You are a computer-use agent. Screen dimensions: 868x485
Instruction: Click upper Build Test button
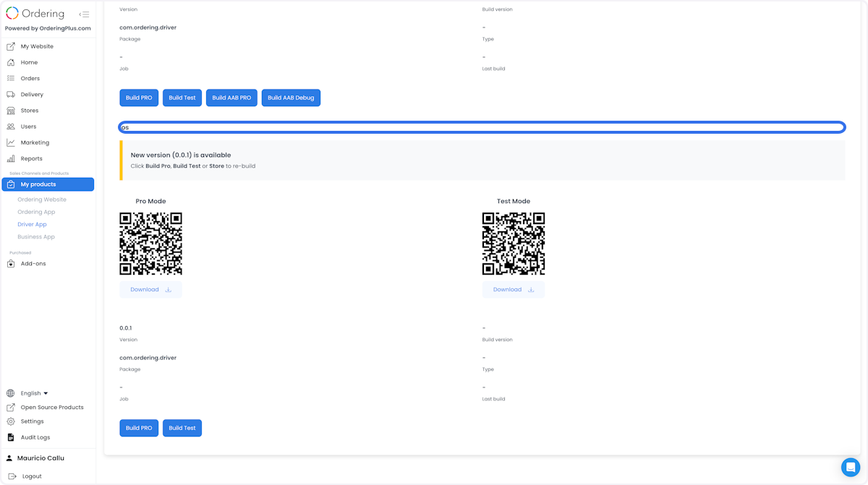pos(182,98)
